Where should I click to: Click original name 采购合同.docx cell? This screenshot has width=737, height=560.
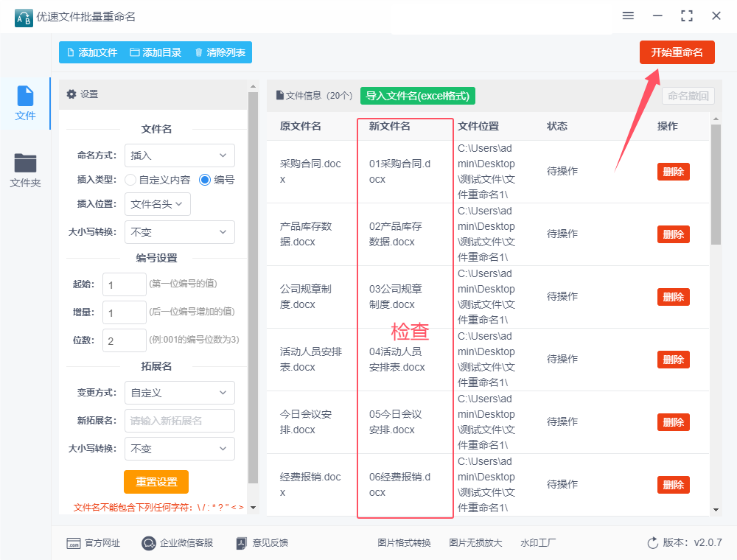tap(310, 172)
